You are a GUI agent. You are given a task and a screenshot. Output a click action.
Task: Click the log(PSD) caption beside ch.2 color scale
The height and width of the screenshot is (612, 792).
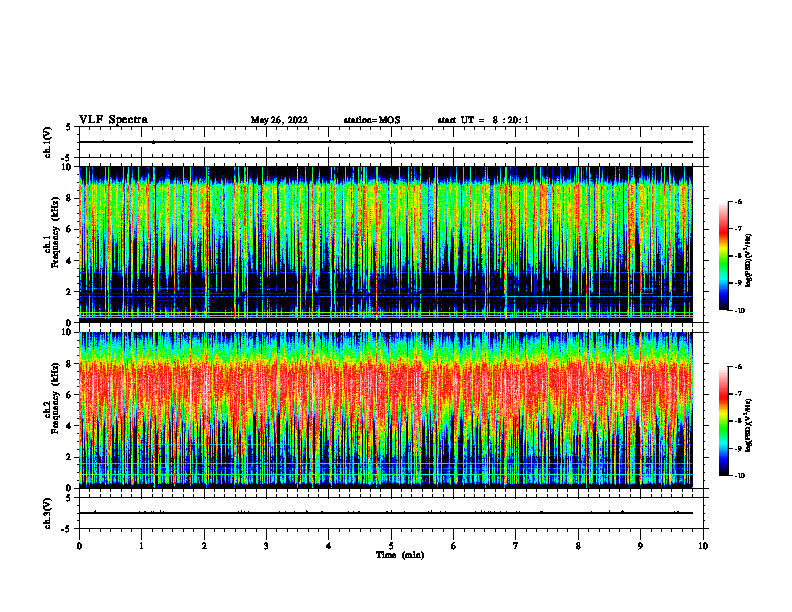pos(748,426)
